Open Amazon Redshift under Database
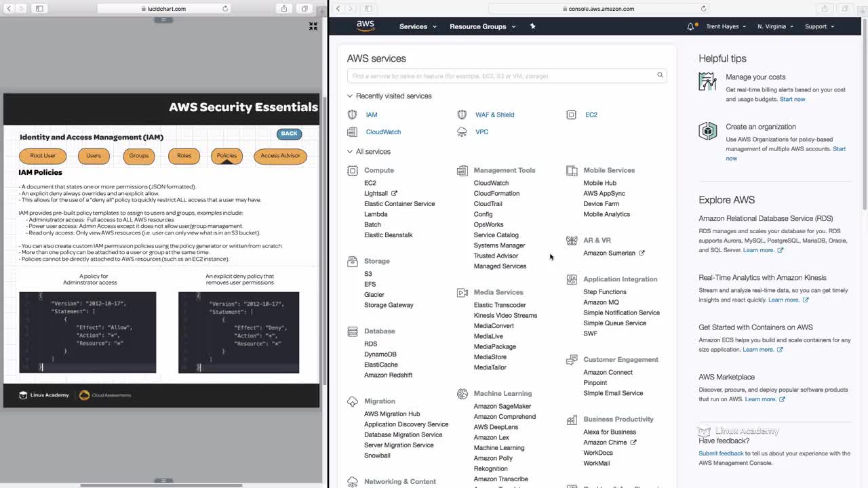This screenshot has height=488, width=868. click(x=388, y=375)
